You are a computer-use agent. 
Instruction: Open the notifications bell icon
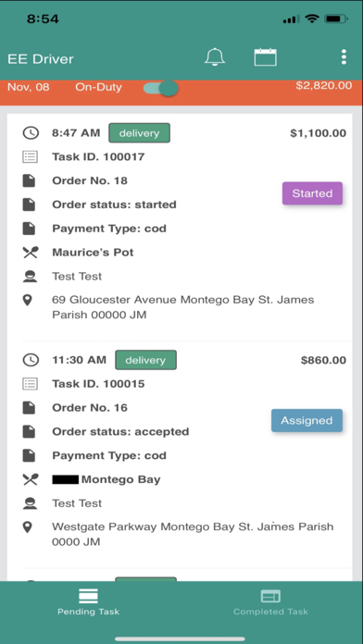pyautogui.click(x=215, y=57)
